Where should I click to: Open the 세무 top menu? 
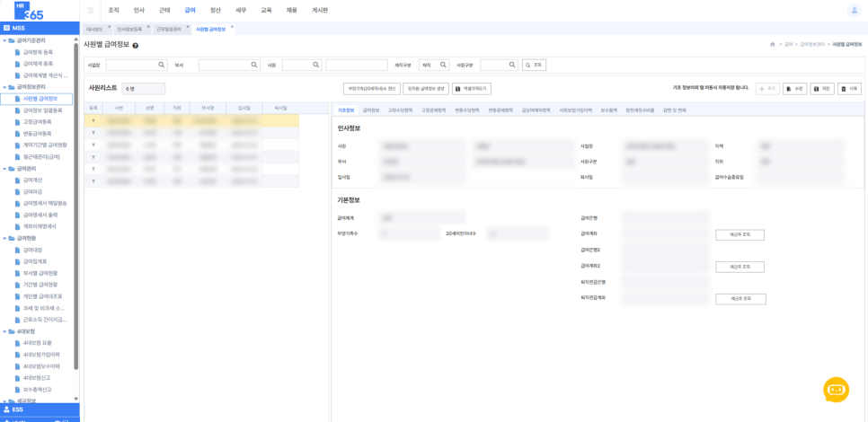tap(241, 11)
